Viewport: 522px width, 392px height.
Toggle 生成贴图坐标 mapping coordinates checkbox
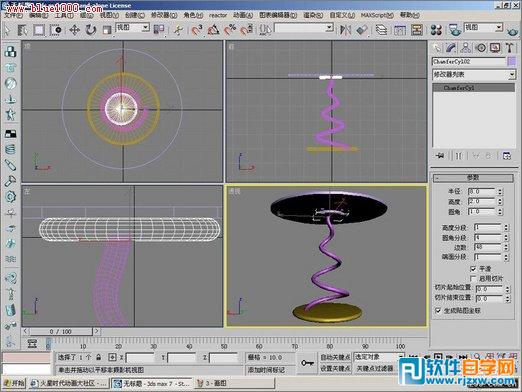(x=438, y=311)
